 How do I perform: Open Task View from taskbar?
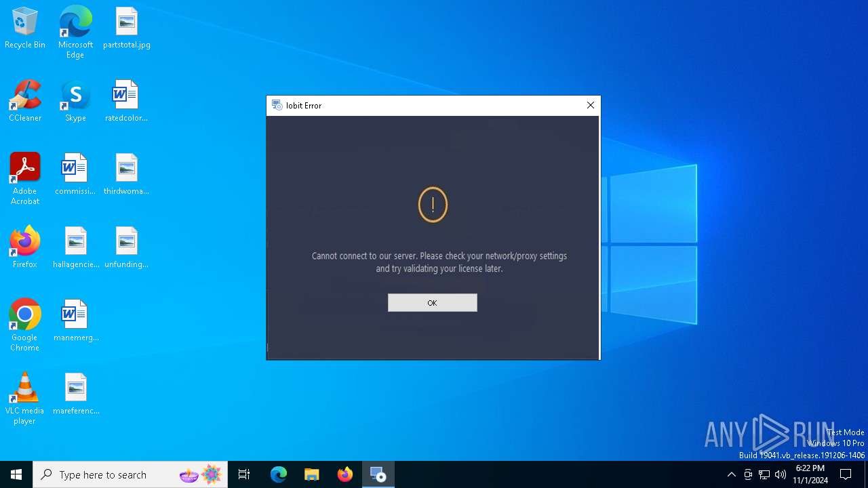tap(244, 474)
